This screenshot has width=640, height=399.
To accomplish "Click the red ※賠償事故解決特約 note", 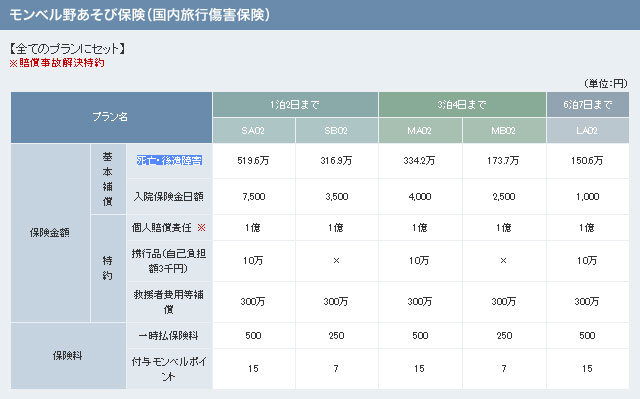I will coord(57,63).
